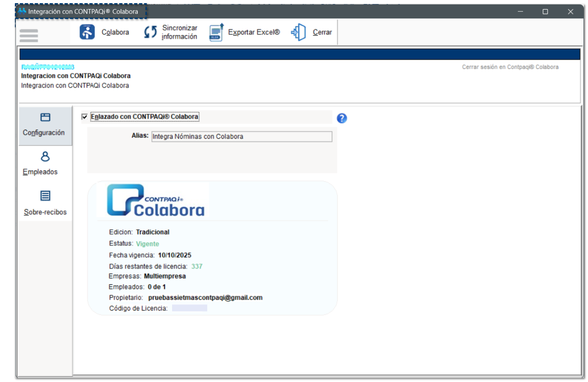This screenshot has width=588, height=382.
Task: Click the Días restantes value 337
Action: pos(197,266)
